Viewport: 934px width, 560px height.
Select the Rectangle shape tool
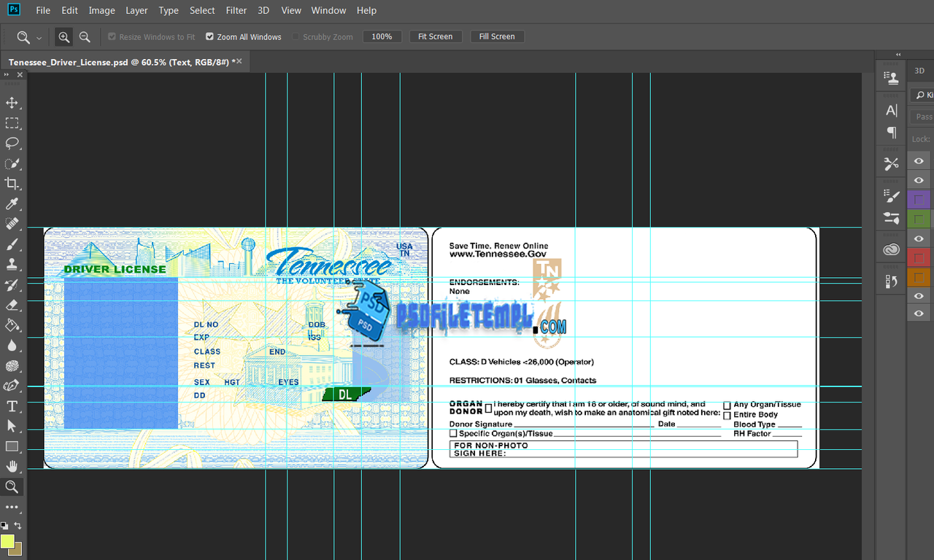[12, 446]
